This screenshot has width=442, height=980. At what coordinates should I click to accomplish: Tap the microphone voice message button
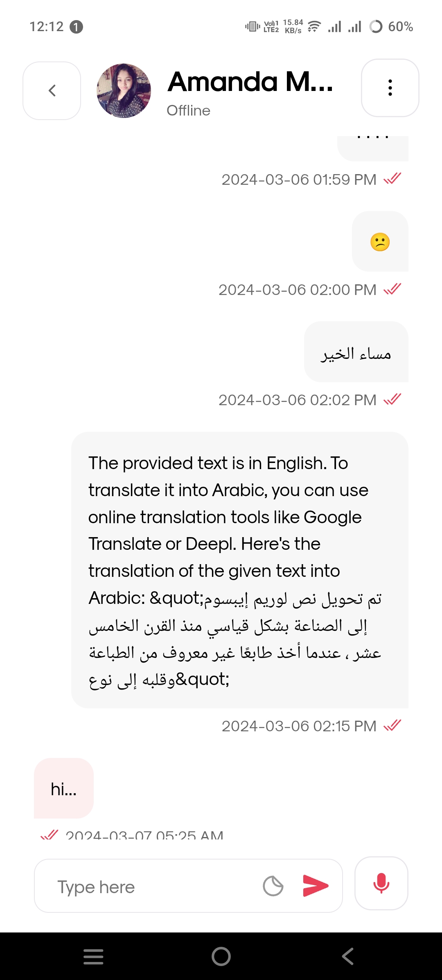click(x=381, y=883)
